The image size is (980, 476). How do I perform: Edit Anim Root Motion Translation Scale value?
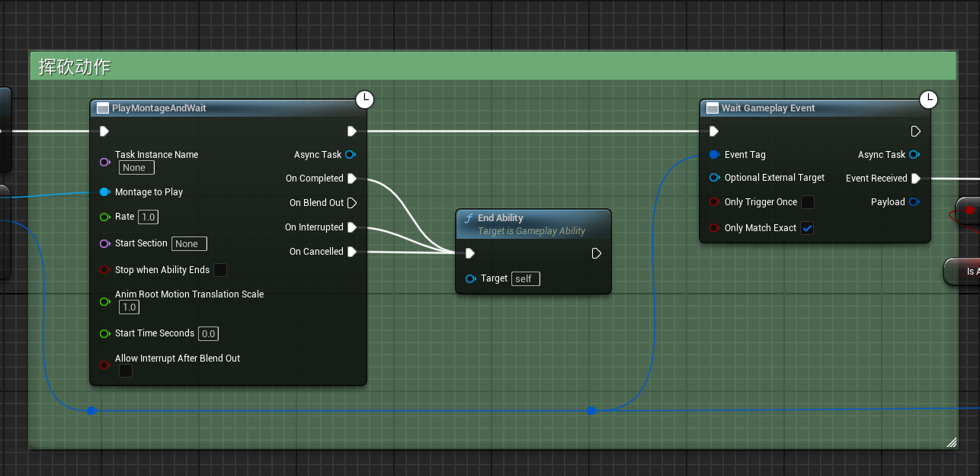(130, 307)
